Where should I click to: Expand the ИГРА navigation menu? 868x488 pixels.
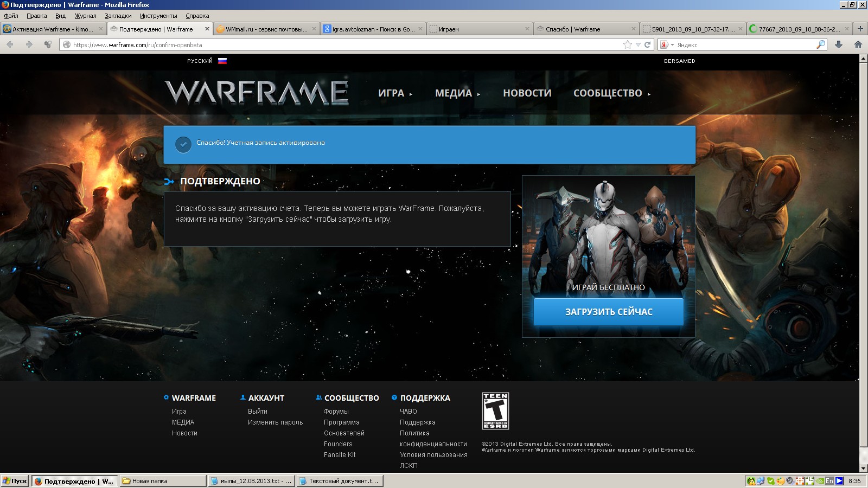395,93
